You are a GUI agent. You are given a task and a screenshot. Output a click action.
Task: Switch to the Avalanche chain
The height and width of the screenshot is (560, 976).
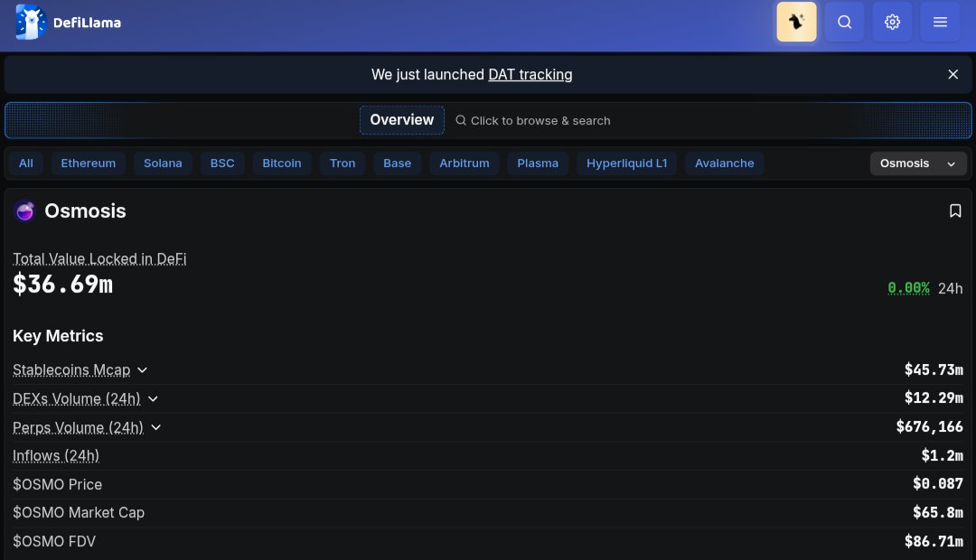(725, 163)
